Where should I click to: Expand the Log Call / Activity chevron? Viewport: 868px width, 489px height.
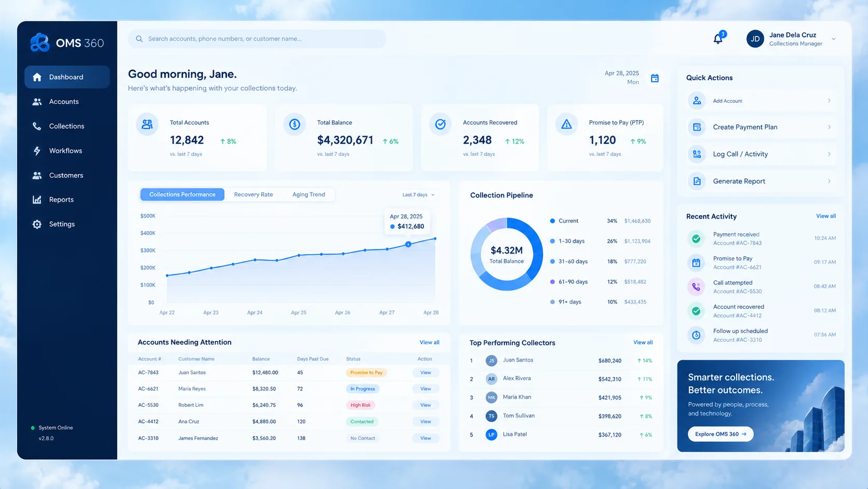pyautogui.click(x=829, y=154)
